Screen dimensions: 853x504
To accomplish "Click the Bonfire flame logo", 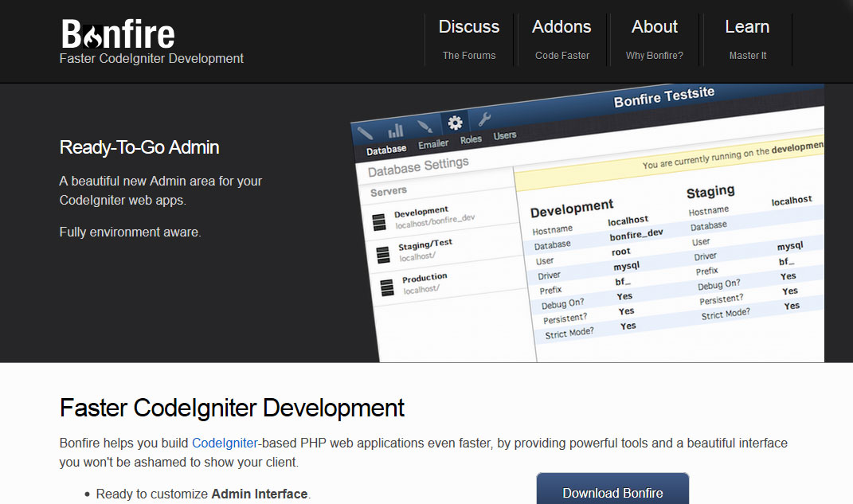I will [118, 34].
